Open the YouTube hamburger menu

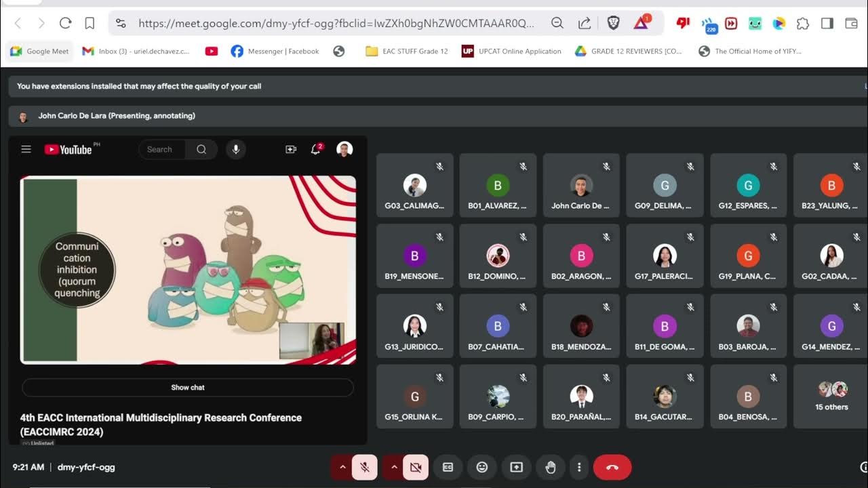pos(26,149)
